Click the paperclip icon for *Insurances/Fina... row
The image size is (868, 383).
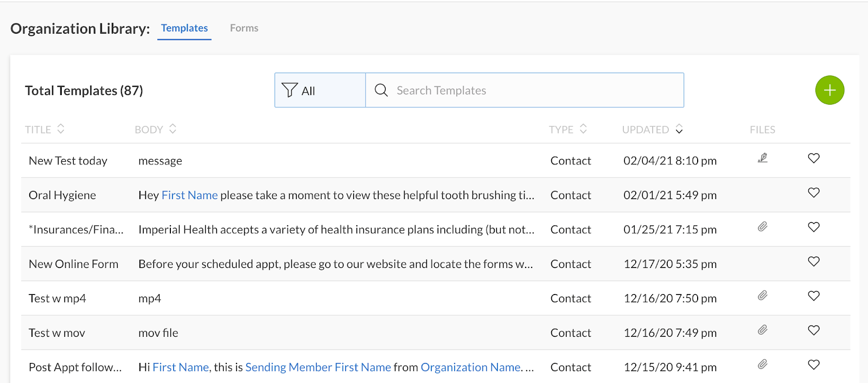(x=762, y=227)
